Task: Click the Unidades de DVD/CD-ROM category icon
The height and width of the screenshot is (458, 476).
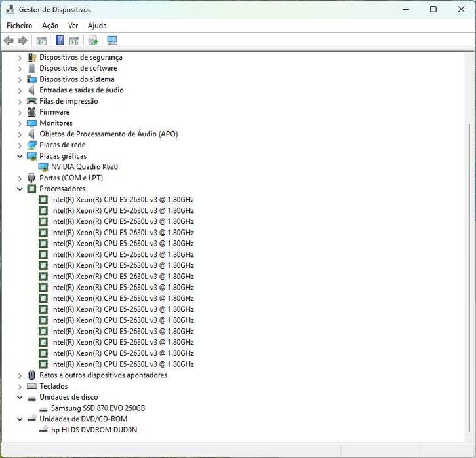Action: pyautogui.click(x=31, y=419)
